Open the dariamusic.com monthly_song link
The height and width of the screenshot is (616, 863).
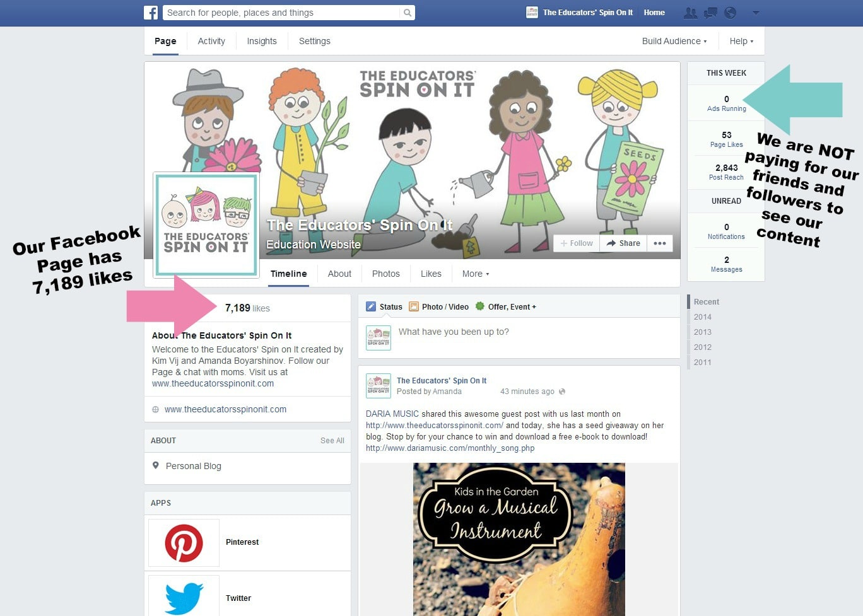click(450, 448)
